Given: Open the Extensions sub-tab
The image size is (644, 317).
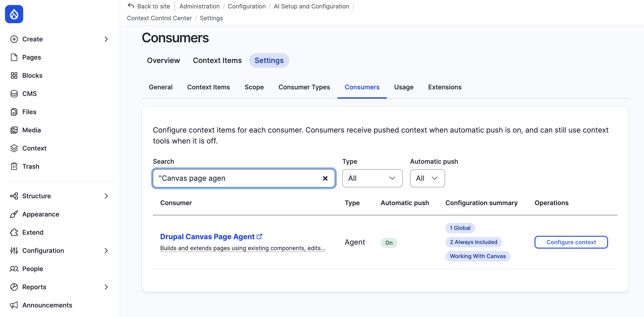Looking at the screenshot, I should tap(445, 87).
